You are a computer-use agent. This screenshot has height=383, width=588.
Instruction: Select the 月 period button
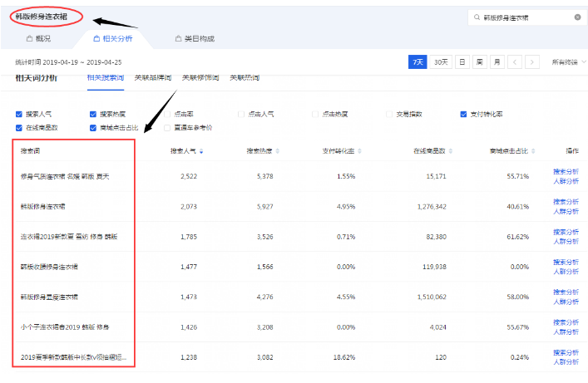[497, 62]
